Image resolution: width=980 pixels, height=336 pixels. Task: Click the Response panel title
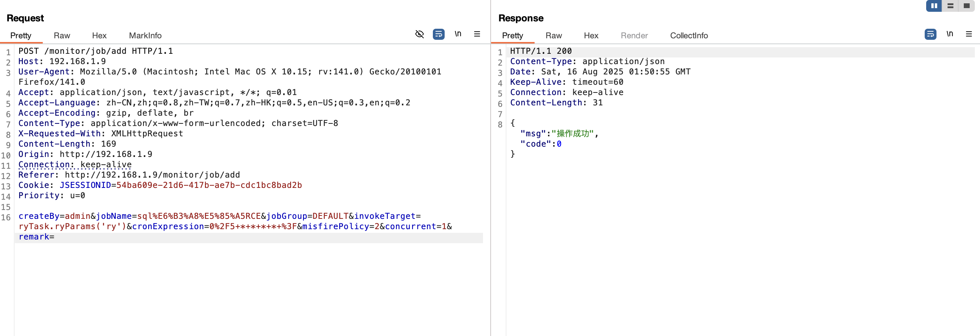pyautogui.click(x=521, y=18)
